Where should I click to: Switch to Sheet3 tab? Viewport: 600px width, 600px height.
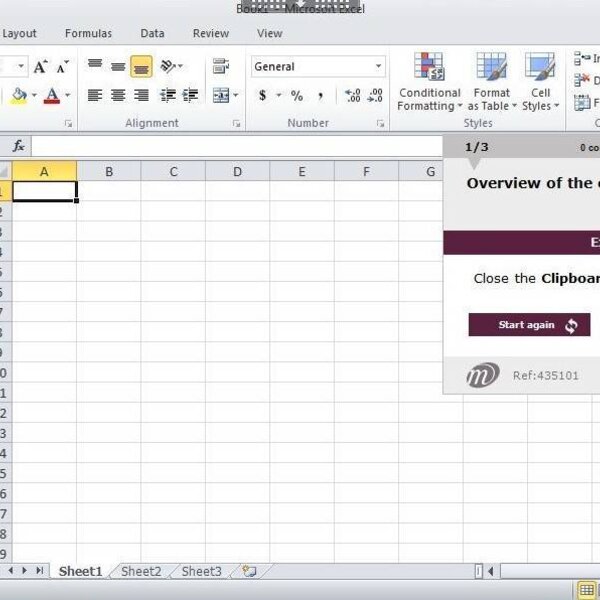point(202,571)
